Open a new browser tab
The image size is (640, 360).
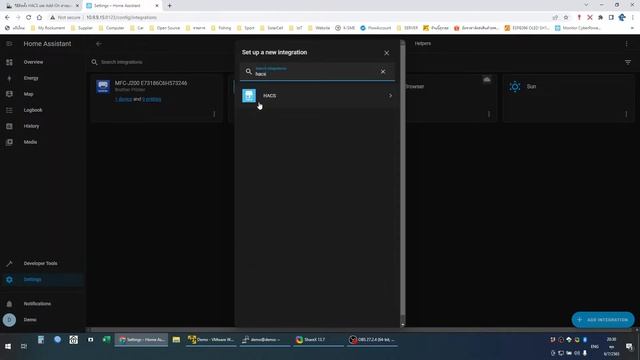click(x=169, y=6)
